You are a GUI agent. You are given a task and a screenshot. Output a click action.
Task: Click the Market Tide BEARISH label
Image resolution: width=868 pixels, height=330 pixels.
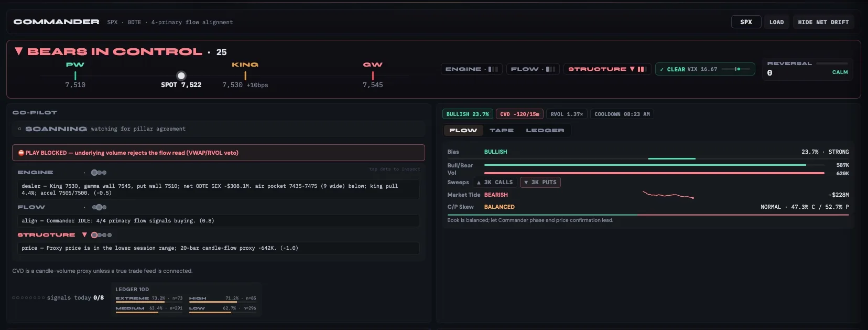point(496,195)
